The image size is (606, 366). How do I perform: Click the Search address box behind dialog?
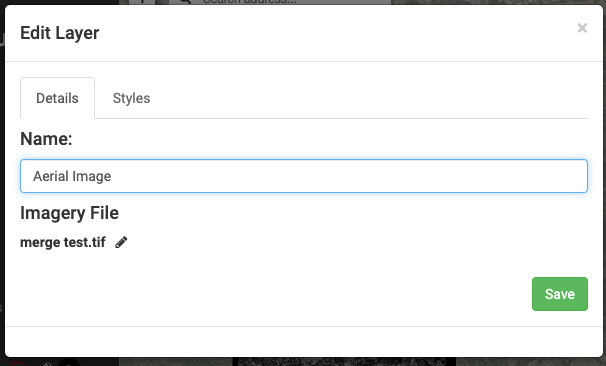280,2
